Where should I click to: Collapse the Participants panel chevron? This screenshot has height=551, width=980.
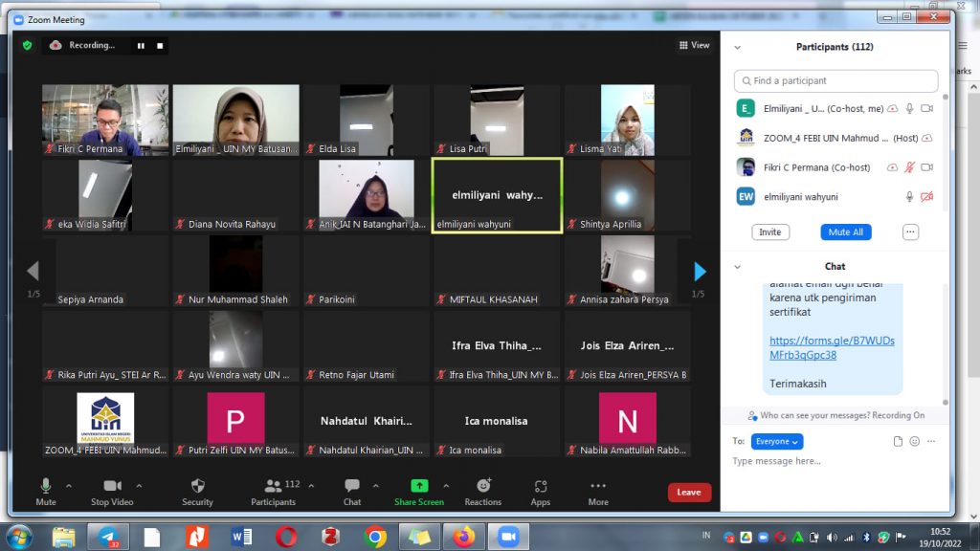[x=737, y=47]
